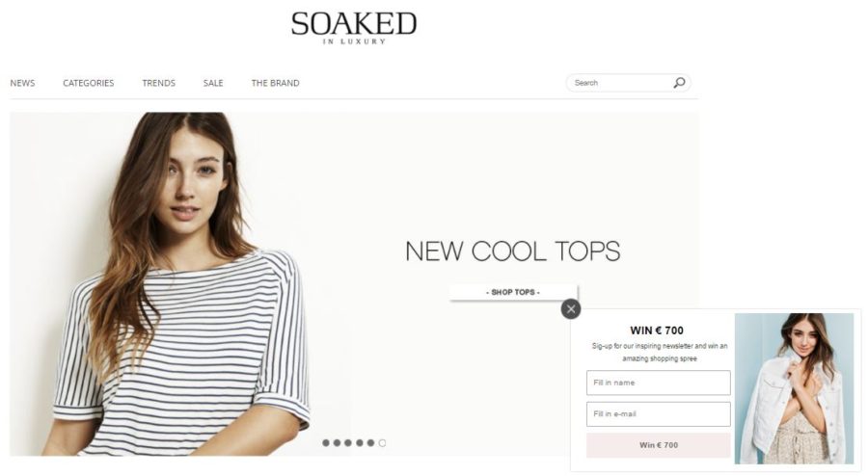Click the Fill in e-mail field
The image size is (868, 476).
click(658, 414)
